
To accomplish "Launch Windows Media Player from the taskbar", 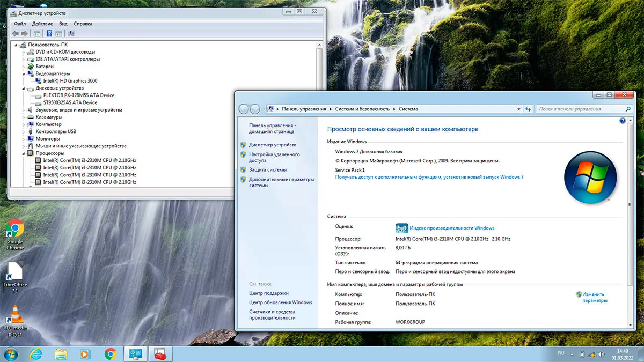I will (x=85, y=354).
